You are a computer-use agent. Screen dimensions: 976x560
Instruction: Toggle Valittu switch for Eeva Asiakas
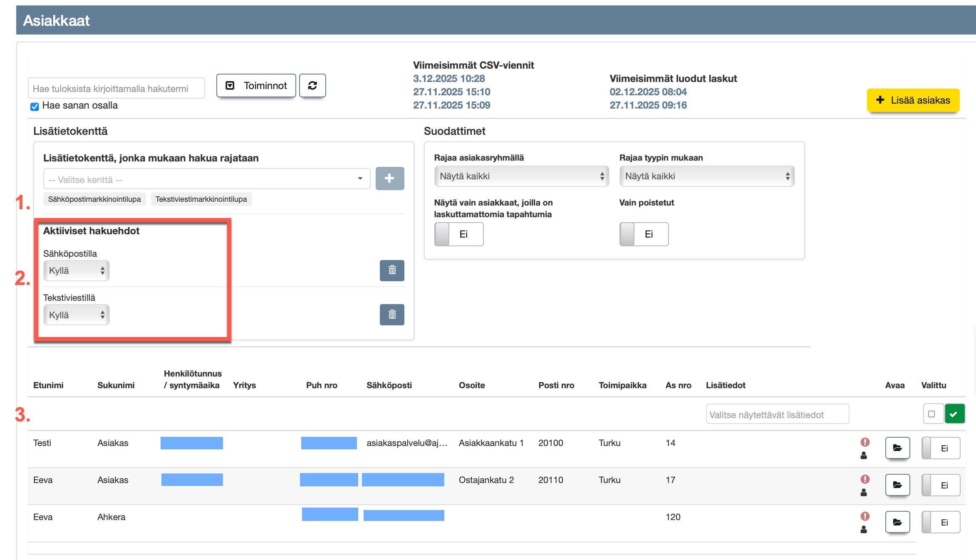tap(940, 485)
